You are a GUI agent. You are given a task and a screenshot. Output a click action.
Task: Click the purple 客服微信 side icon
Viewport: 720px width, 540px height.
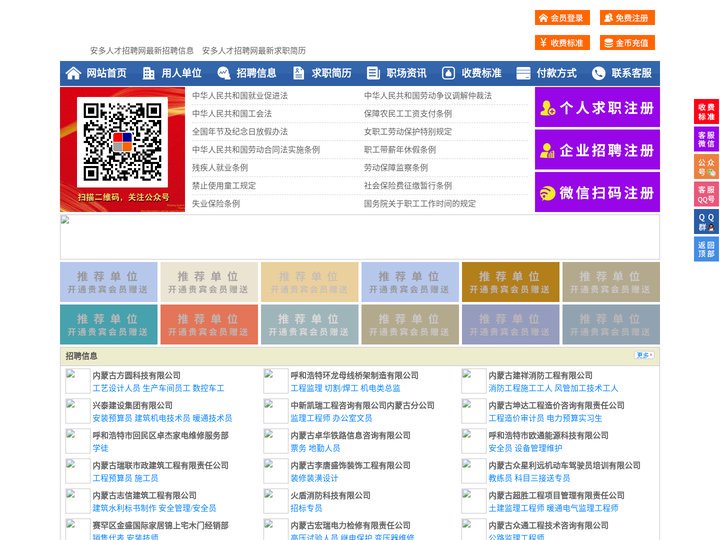tap(706, 139)
